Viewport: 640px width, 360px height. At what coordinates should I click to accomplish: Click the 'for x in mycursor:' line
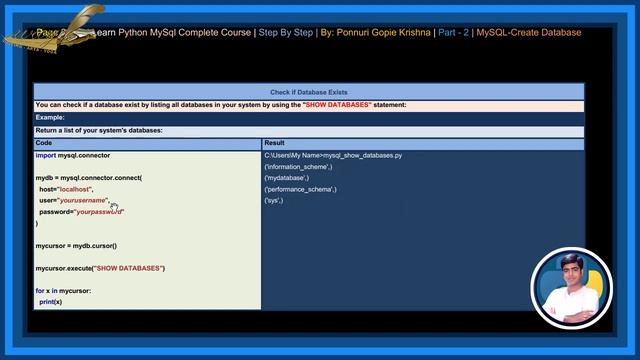63,291
